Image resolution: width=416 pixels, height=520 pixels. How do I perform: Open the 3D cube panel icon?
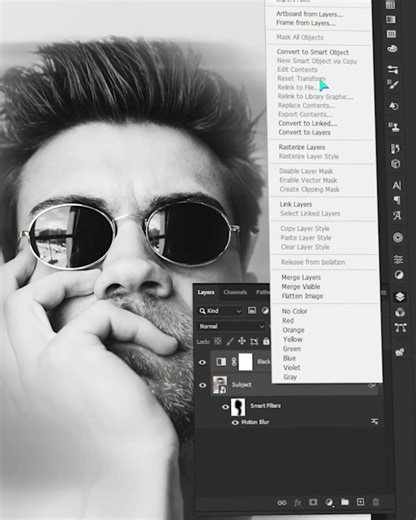point(396,164)
